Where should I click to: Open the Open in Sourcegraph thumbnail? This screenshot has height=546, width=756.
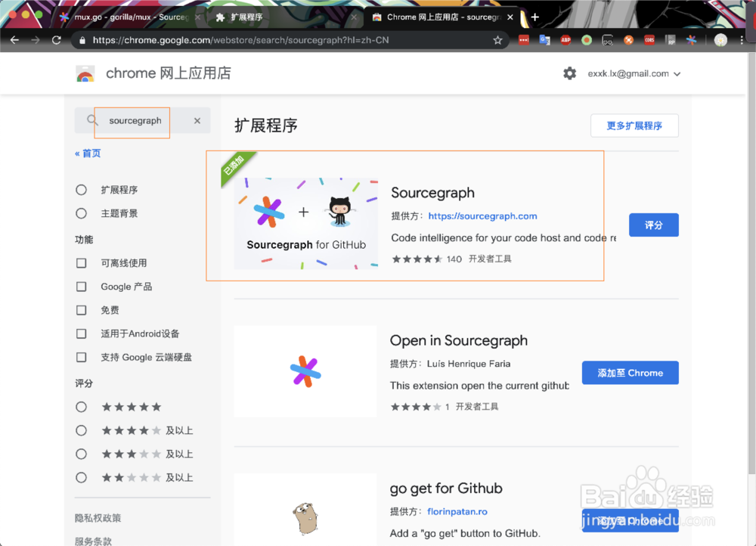click(x=305, y=371)
